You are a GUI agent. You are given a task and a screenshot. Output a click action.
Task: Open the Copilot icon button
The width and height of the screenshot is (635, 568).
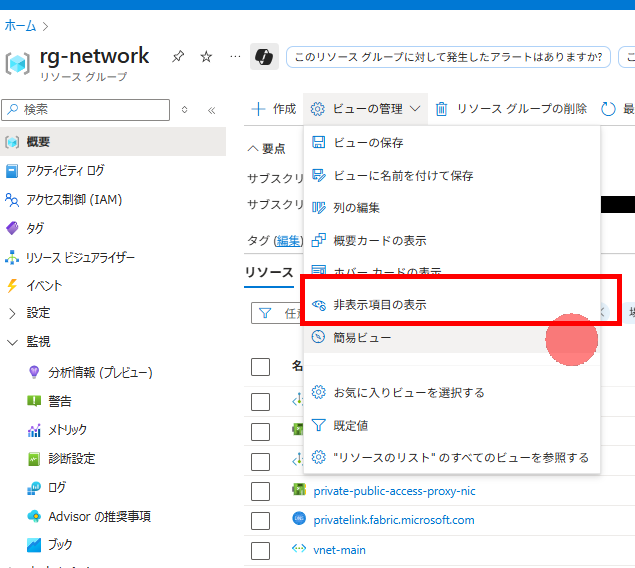264,56
